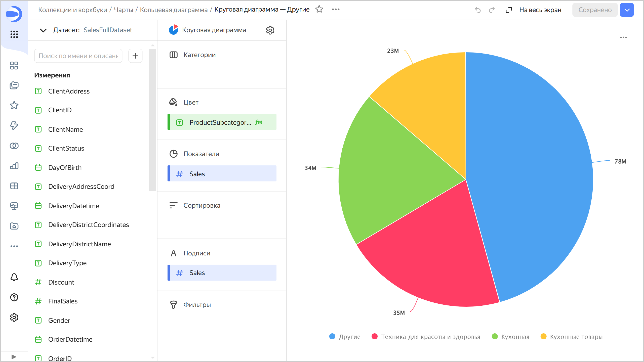
Task: Open notifications via the bell icon
Action: [14, 277]
